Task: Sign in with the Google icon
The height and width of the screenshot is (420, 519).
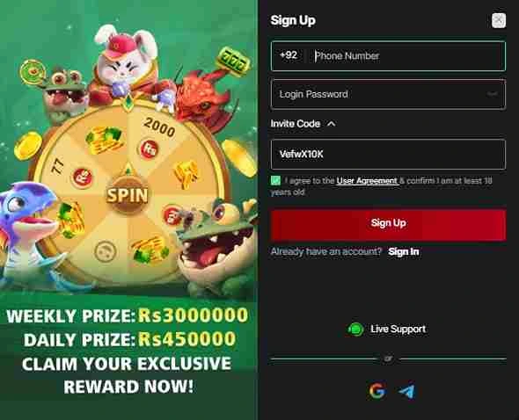Action: pyautogui.click(x=377, y=391)
